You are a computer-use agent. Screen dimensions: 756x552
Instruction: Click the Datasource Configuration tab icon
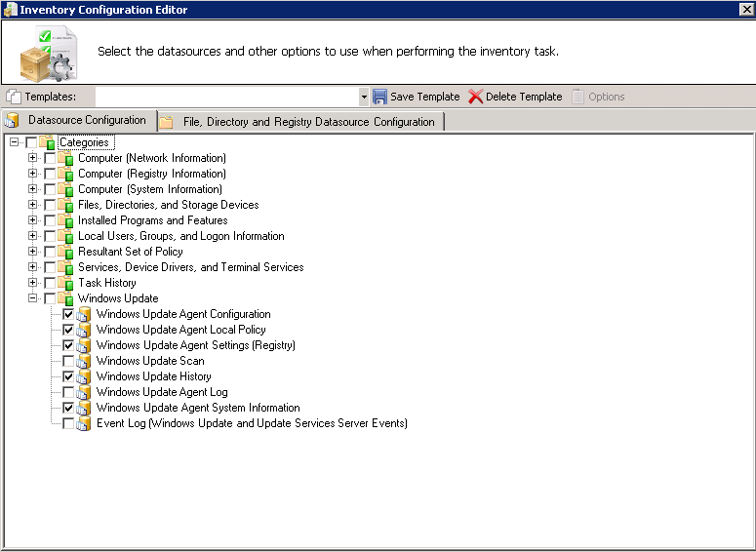click(12, 121)
